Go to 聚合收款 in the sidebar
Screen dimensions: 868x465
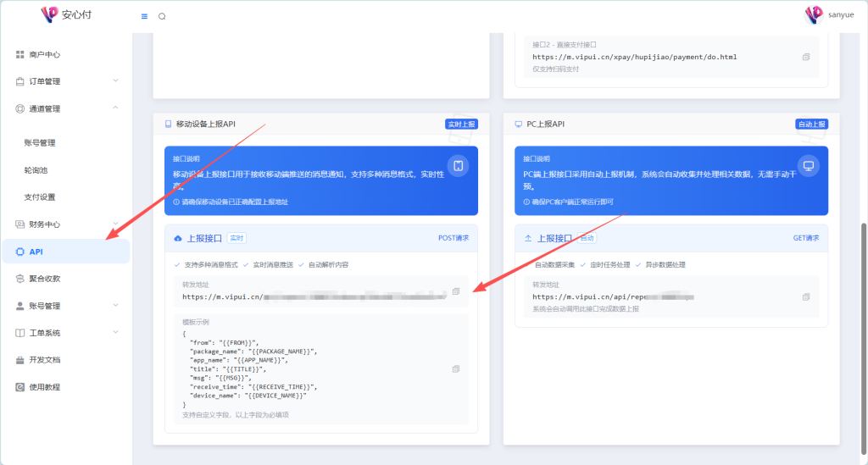pyautogui.click(x=44, y=279)
